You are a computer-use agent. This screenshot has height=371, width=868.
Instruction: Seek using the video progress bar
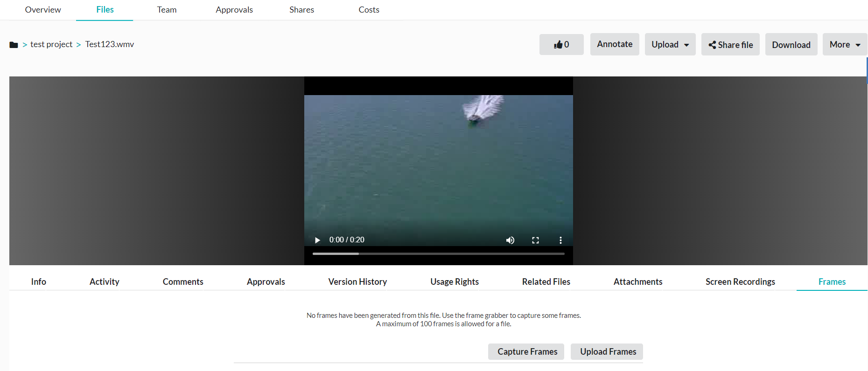438,254
